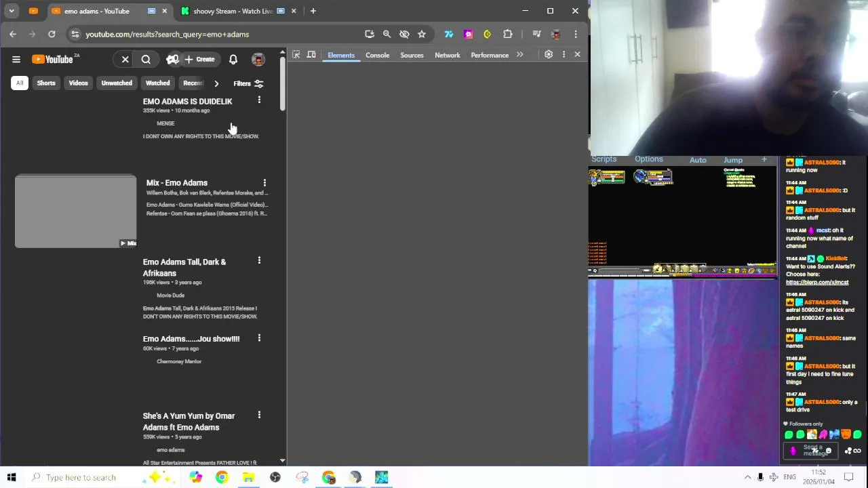
Task: Click the address bar URL
Action: [167, 34]
